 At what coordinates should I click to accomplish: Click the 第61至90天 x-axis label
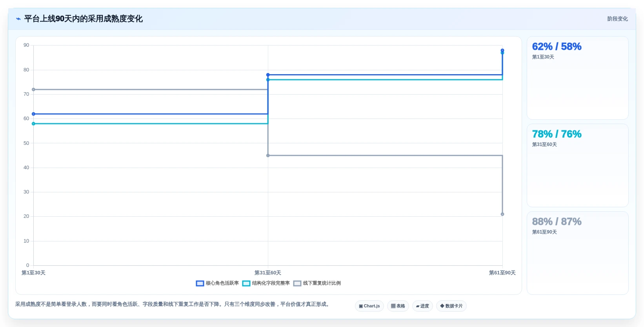502,273
